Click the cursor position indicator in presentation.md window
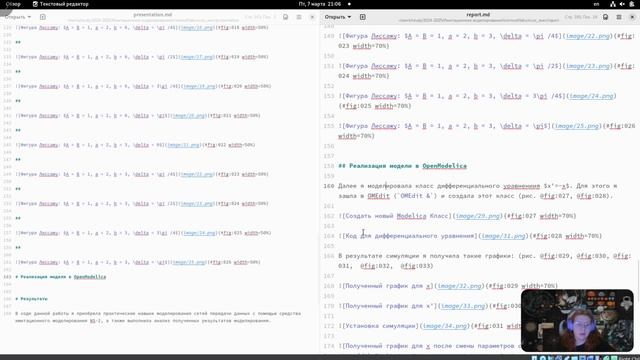640x360 pixels. [260, 17]
